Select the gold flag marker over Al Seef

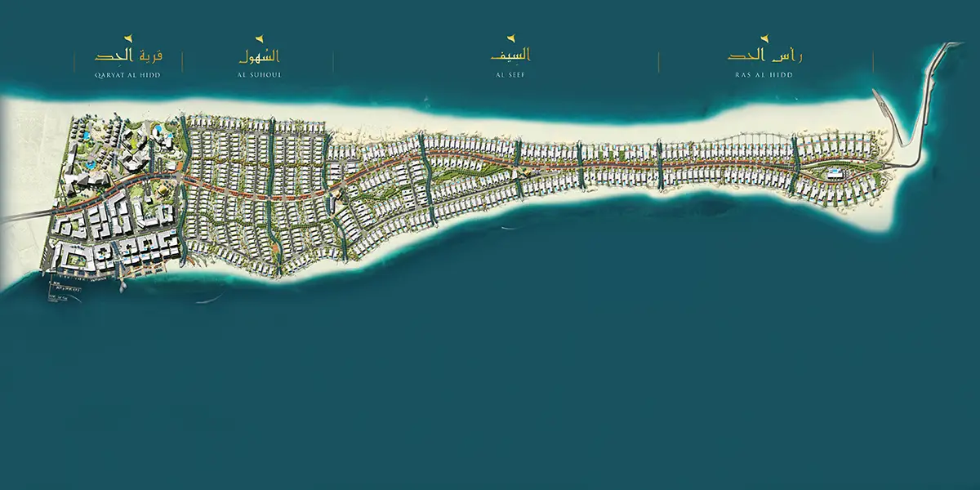click(x=511, y=38)
